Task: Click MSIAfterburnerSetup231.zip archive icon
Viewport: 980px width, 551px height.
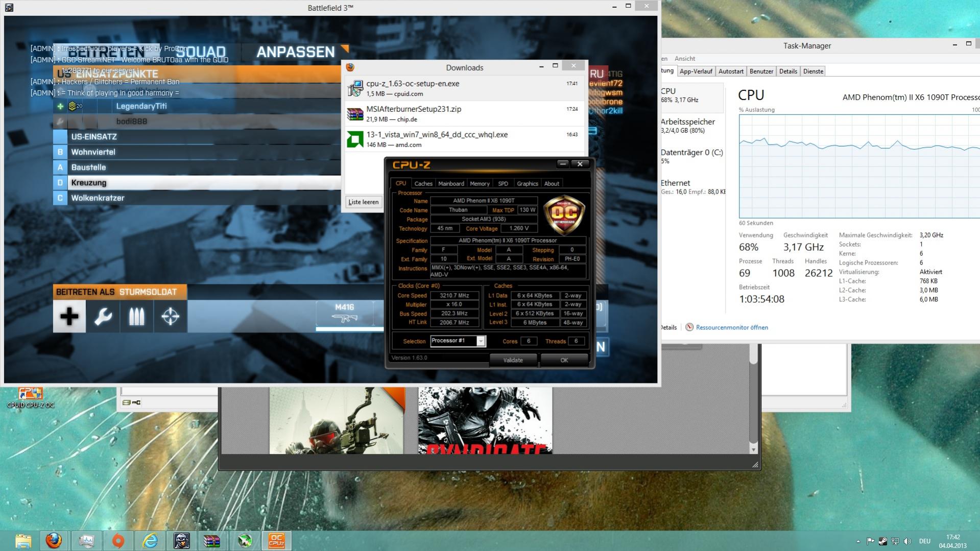Action: pyautogui.click(x=355, y=114)
